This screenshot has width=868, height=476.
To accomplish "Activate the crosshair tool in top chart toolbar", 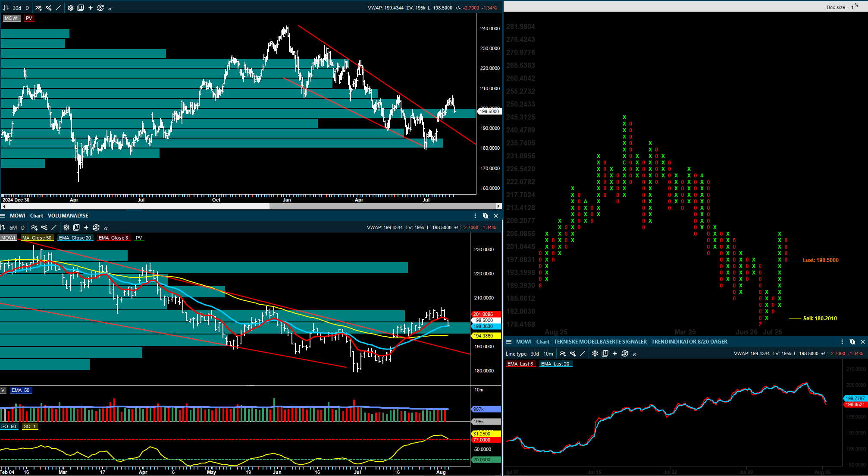I will [91, 8].
